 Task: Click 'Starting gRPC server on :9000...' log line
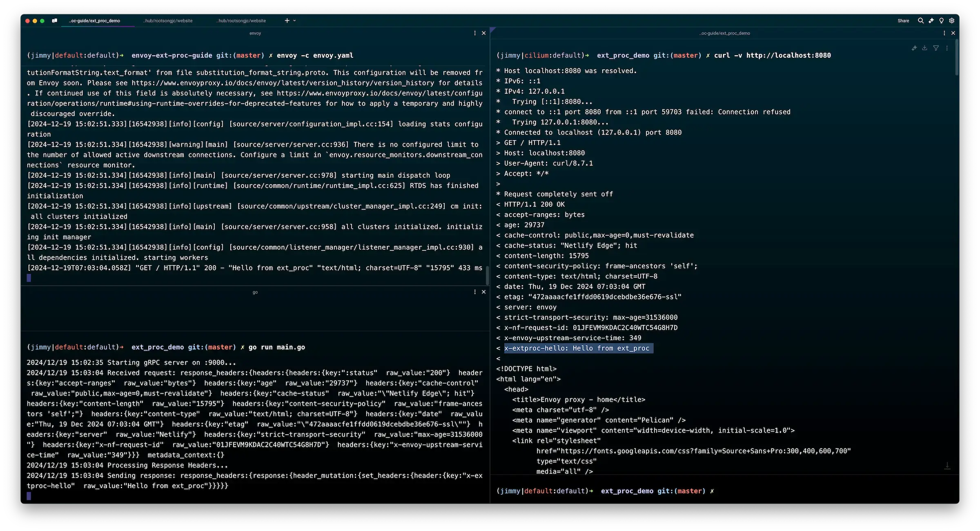tap(171, 363)
